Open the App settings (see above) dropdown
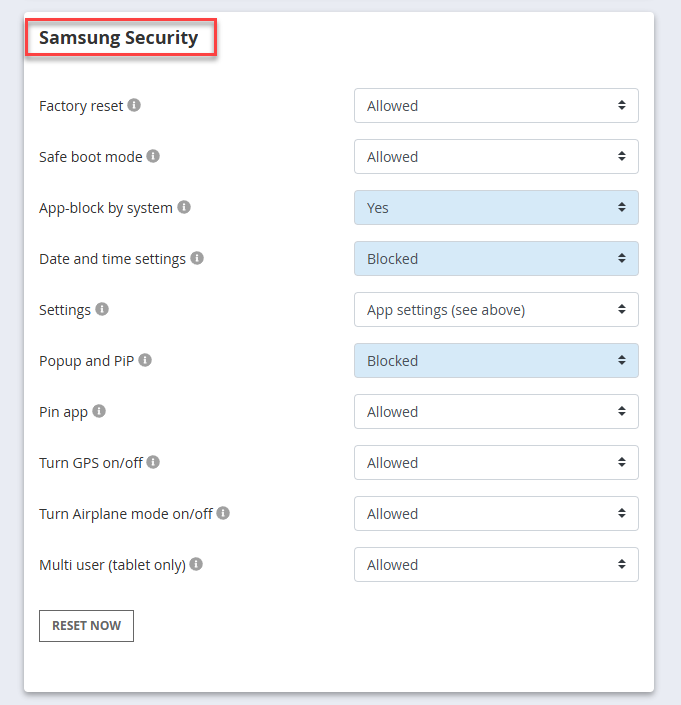The image size is (681, 705). [496, 309]
